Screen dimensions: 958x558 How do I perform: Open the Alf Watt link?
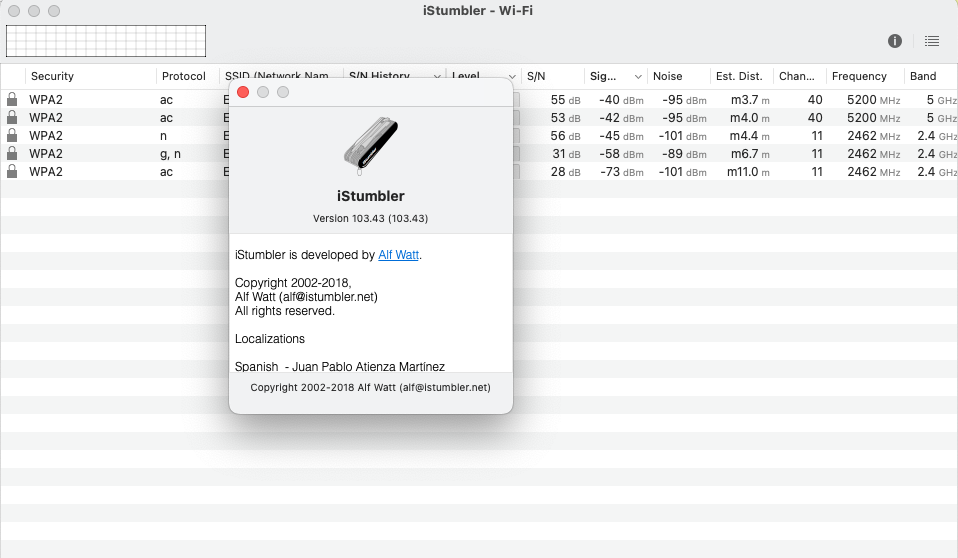[398, 255]
